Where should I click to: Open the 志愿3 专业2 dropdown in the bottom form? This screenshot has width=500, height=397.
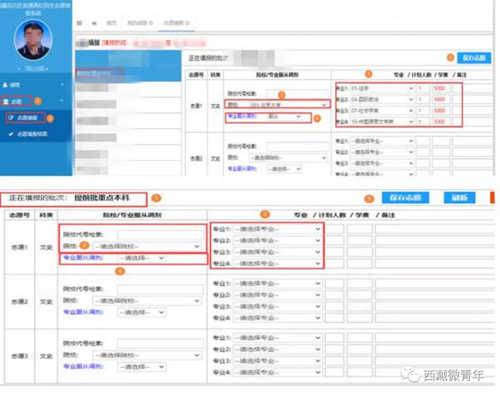[277, 349]
